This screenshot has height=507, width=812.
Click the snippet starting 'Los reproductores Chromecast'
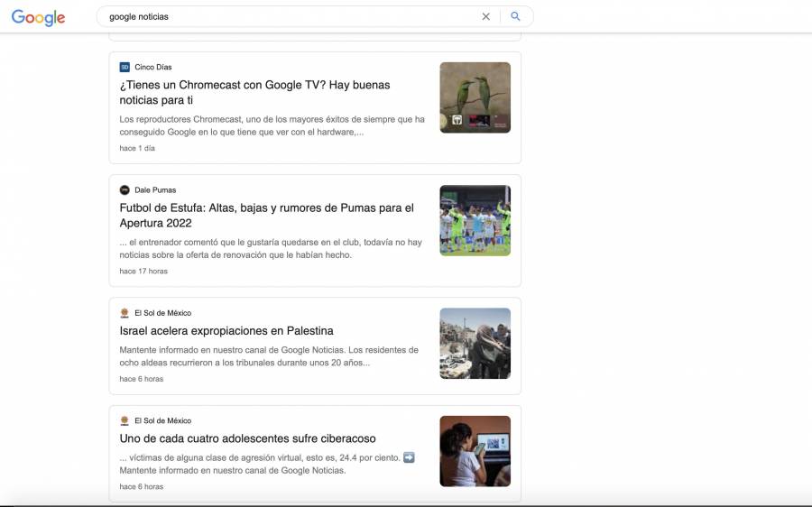tap(272, 125)
